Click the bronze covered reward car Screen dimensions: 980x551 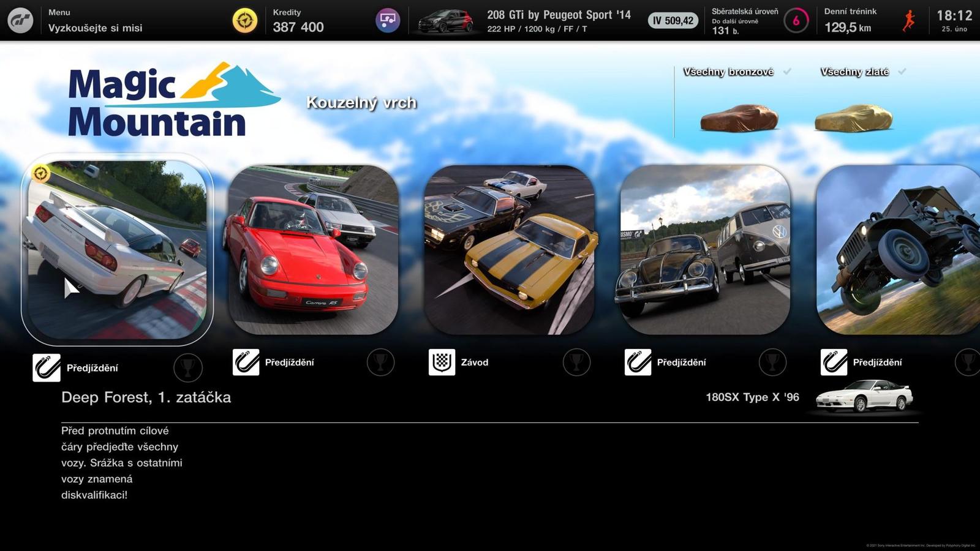point(739,118)
